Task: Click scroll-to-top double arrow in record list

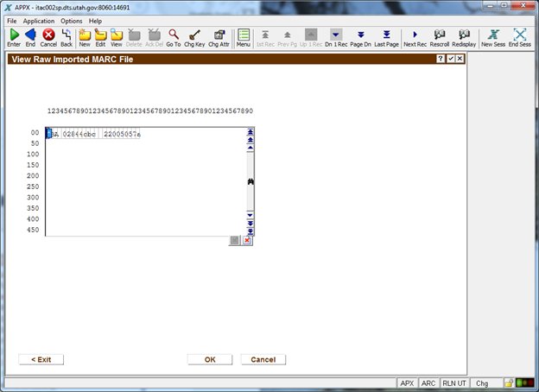Action: click(250, 132)
